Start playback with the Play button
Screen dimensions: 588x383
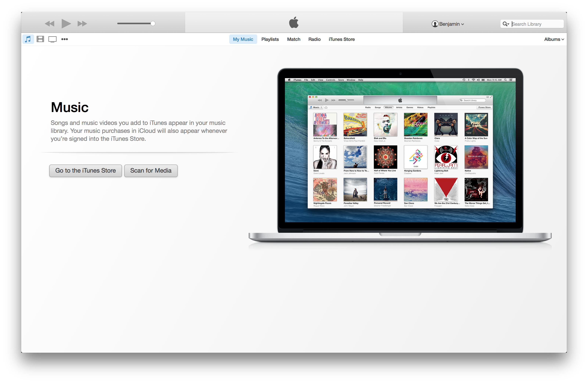(66, 24)
